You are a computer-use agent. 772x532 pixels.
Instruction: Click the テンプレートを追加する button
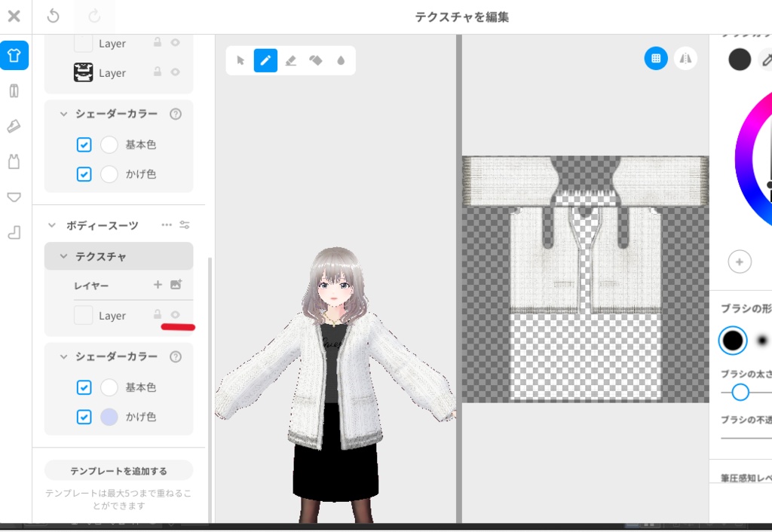[118, 469]
